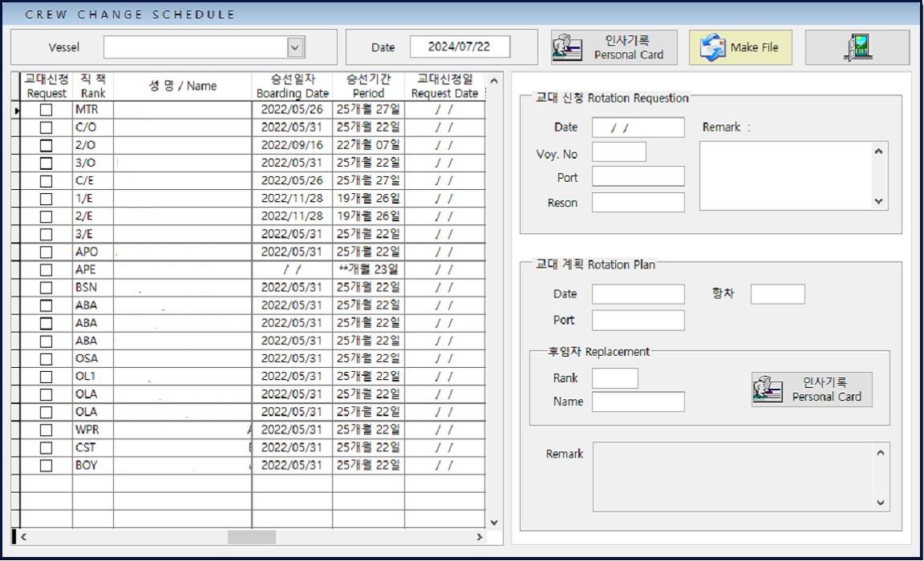Click the 성명 / Name column header
The height and width of the screenshot is (561, 924).
(183, 86)
